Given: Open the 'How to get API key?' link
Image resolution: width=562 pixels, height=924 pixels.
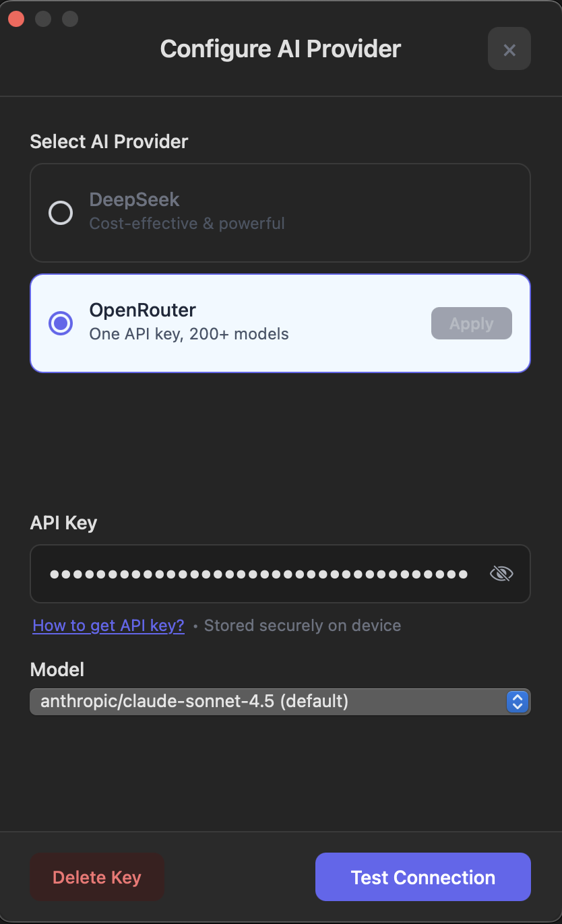Looking at the screenshot, I should pos(108,626).
